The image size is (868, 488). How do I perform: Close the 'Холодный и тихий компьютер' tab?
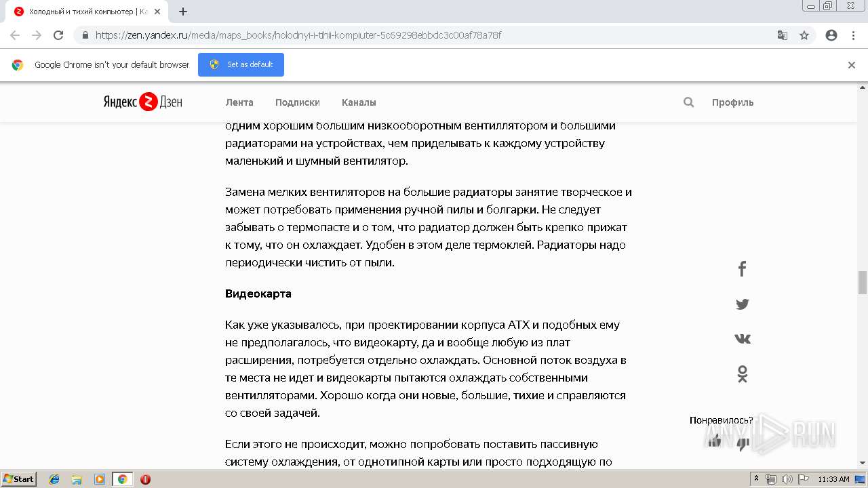(x=157, y=12)
